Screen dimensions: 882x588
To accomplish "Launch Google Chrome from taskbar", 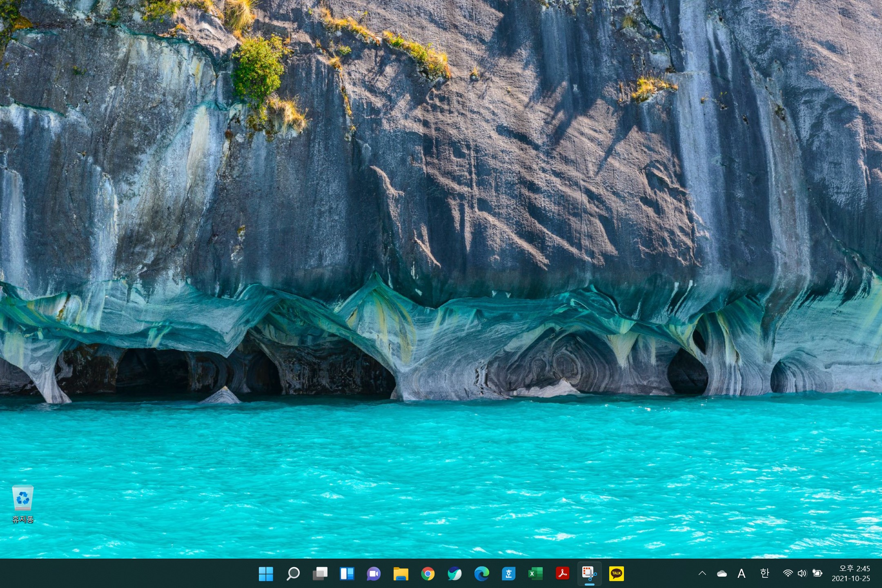I will (428, 574).
